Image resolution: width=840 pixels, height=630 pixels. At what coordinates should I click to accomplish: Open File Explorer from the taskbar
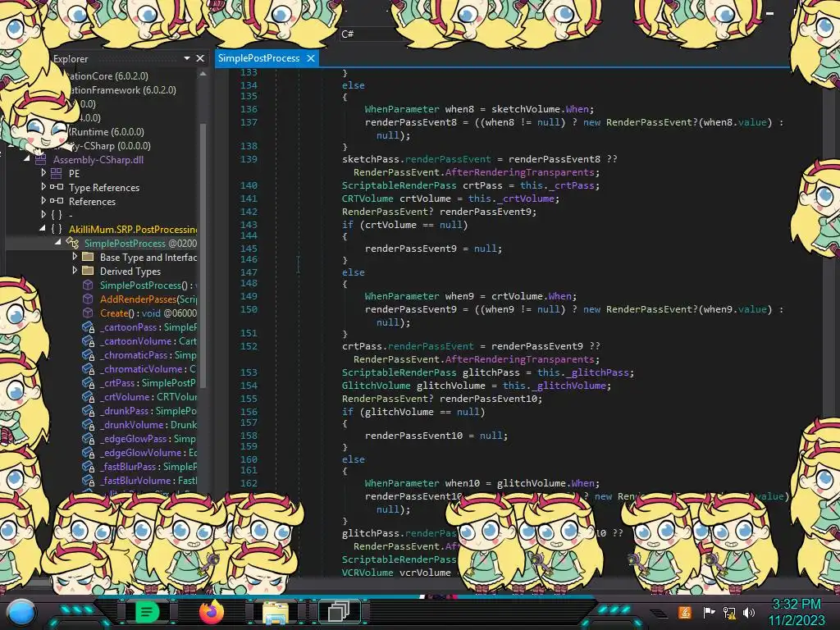(x=276, y=612)
